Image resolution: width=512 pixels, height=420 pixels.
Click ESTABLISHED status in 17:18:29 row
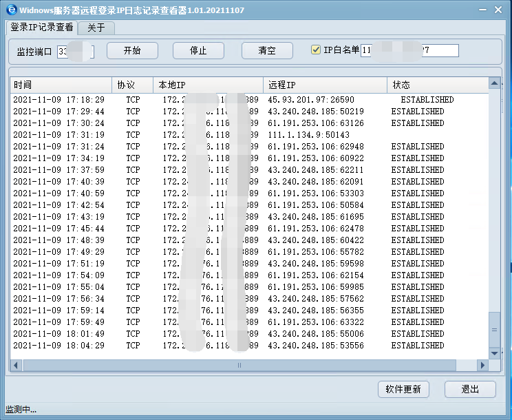click(x=427, y=100)
